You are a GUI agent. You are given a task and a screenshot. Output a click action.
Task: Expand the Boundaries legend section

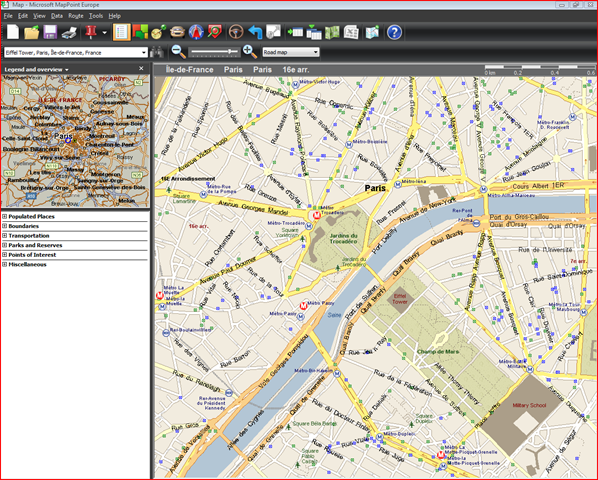(x=5, y=226)
